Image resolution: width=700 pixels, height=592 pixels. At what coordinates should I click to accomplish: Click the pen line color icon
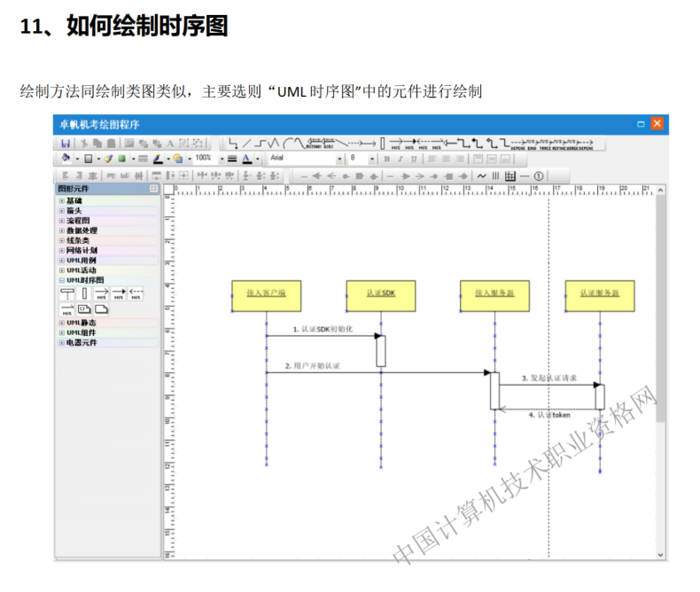point(158,159)
